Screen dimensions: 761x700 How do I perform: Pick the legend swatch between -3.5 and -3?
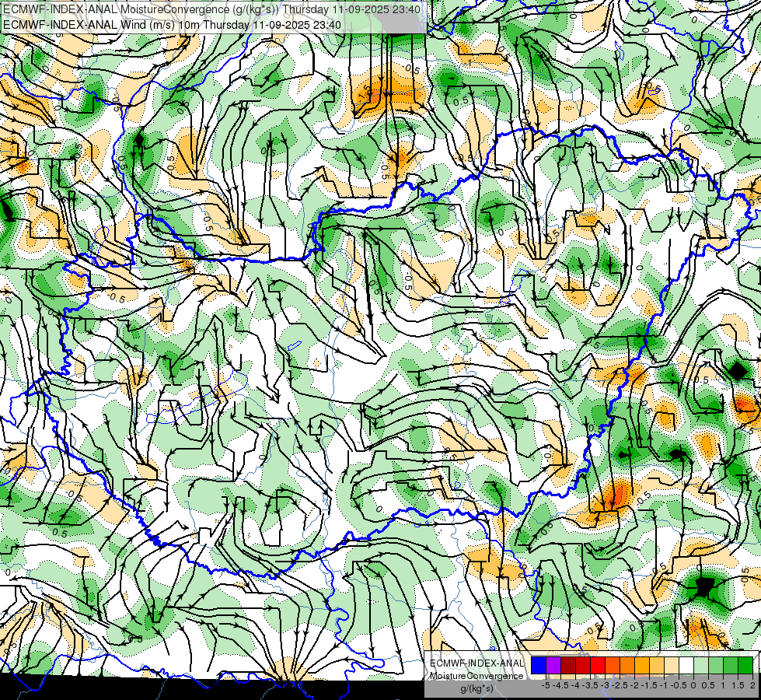coord(598,665)
